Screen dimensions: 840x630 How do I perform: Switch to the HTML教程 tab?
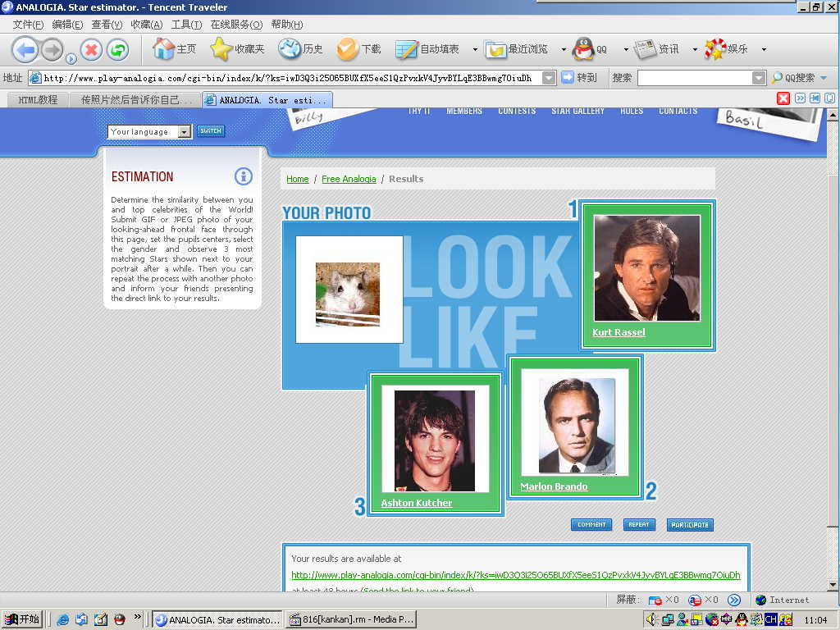click(38, 99)
